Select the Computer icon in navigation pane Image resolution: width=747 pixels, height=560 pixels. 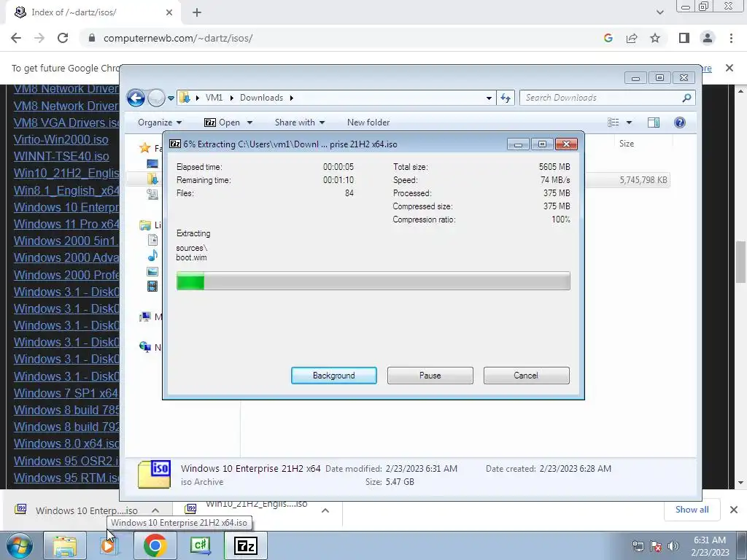click(x=145, y=316)
